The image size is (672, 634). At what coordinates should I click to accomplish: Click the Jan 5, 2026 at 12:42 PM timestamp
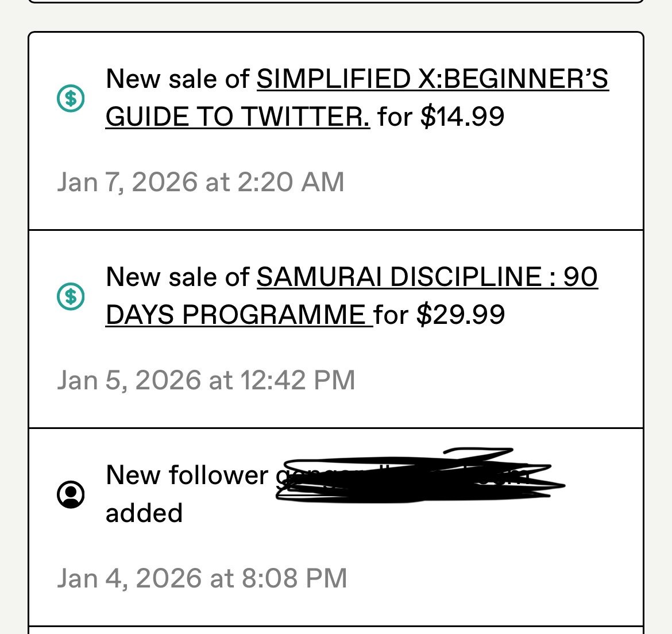pyautogui.click(x=206, y=380)
